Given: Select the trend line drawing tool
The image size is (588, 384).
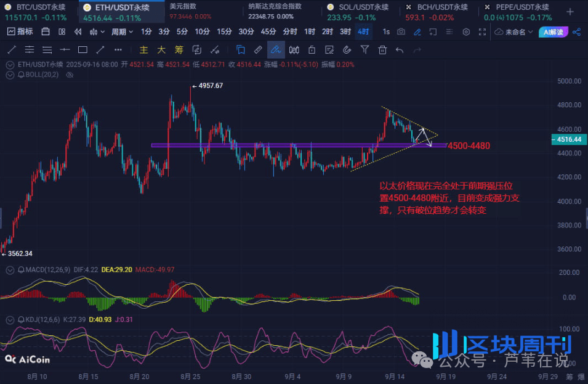Looking at the screenshot, I should [12, 49].
